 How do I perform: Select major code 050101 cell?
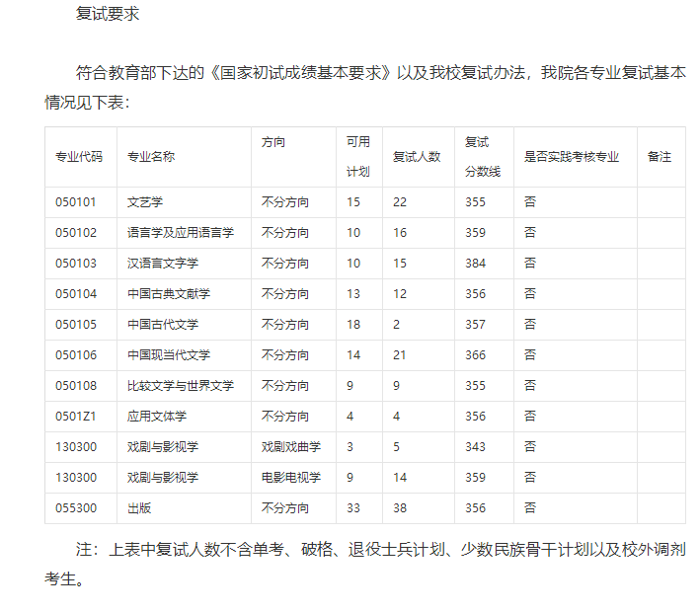tap(76, 202)
